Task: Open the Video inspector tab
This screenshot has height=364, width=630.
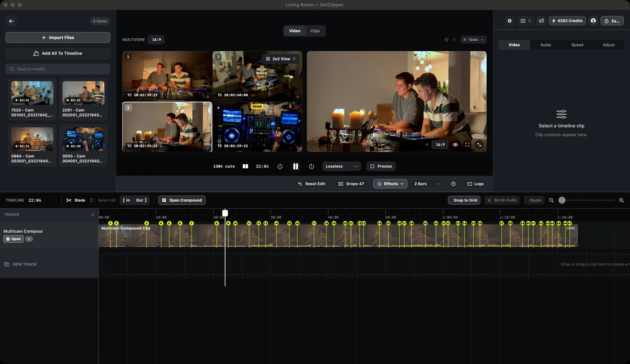Action: click(x=514, y=45)
